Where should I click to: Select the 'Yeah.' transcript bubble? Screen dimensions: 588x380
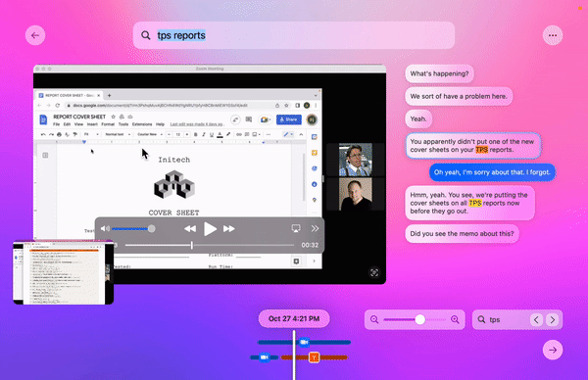pyautogui.click(x=418, y=119)
